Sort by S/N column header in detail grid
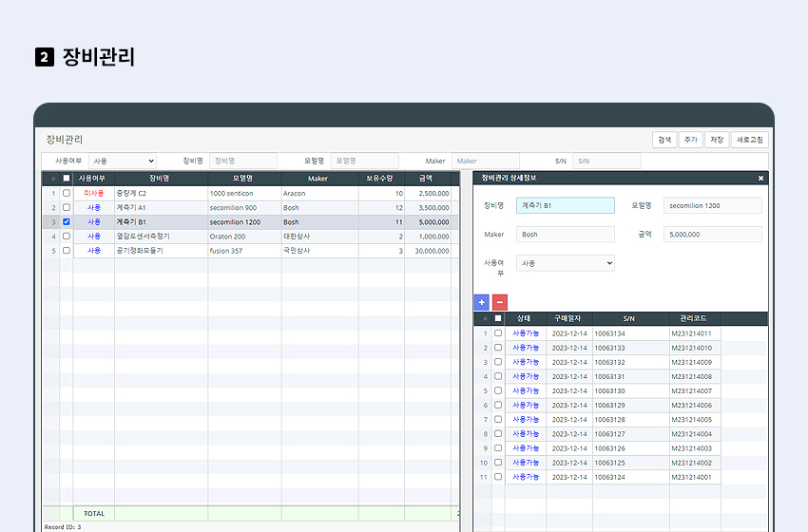Screen dimensions: 808x532 point(631,318)
